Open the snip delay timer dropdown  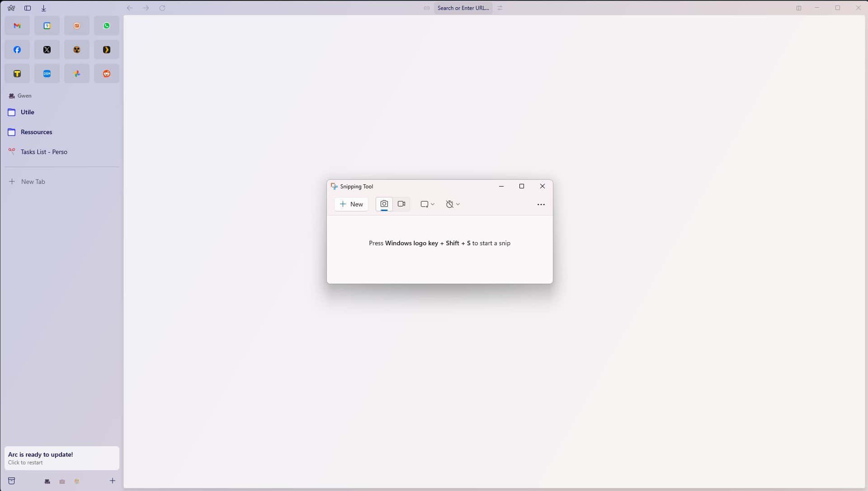tap(453, 204)
